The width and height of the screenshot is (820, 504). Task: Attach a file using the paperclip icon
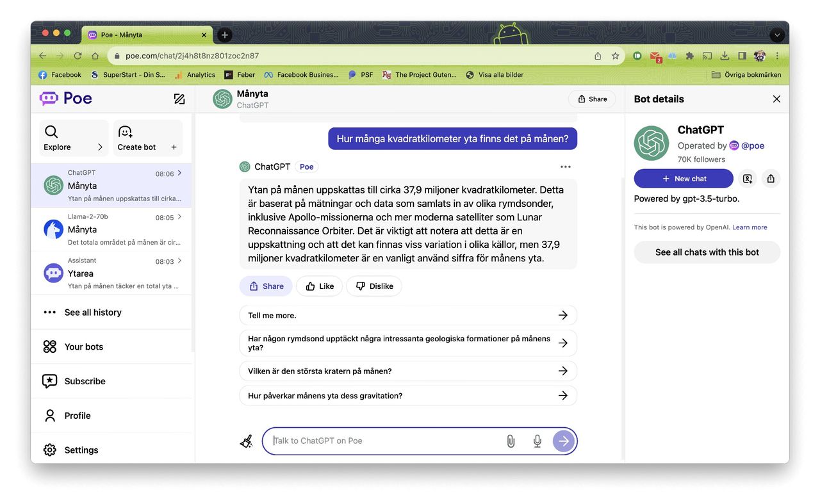coord(511,441)
